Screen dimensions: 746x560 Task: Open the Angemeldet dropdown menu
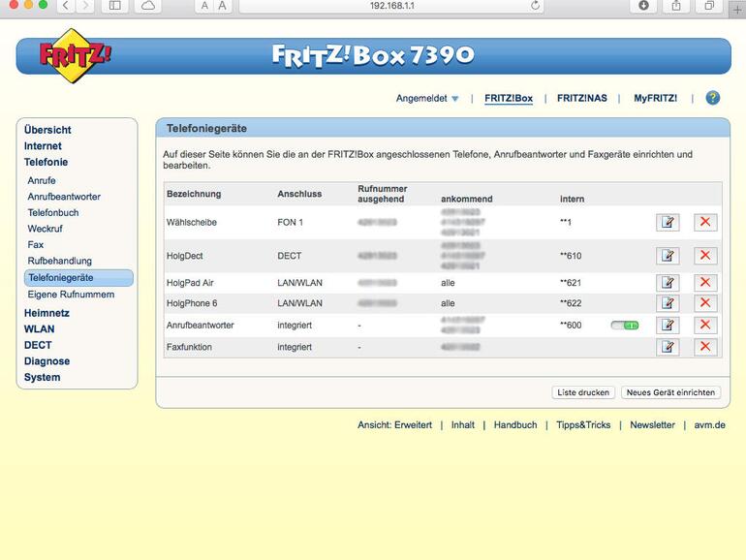click(x=426, y=99)
